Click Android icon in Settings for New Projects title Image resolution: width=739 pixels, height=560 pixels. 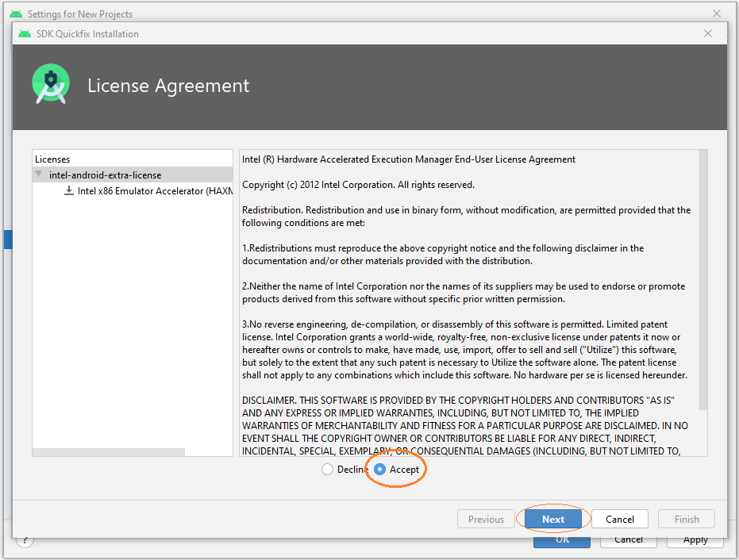(16, 13)
